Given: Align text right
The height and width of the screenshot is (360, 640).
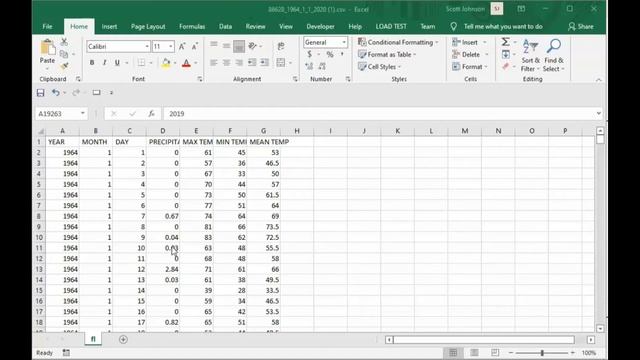Looking at the screenshot, I should point(239,62).
